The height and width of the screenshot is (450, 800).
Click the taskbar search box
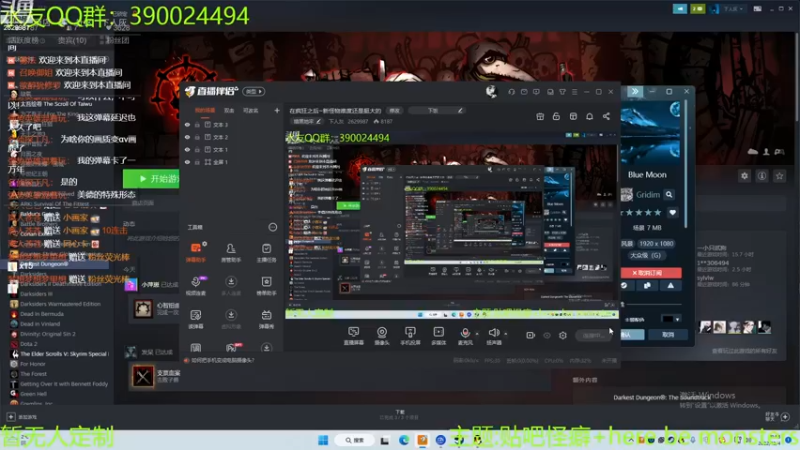[355, 440]
